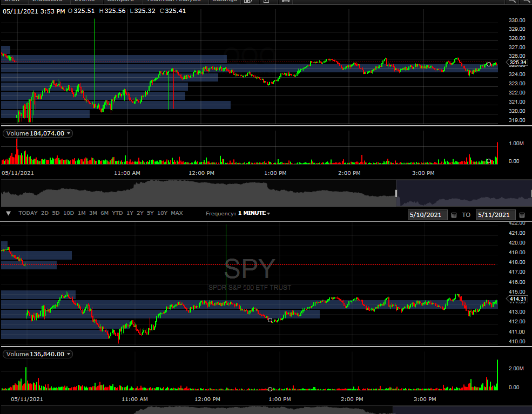This screenshot has height=414, width=532.
Task: Click the 12:00 PM label under top chart
Action: pos(201,173)
